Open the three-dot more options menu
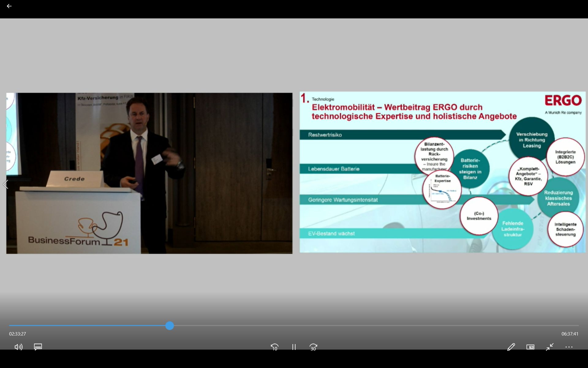Screen dimensions: 588x368 pyautogui.click(x=569, y=347)
